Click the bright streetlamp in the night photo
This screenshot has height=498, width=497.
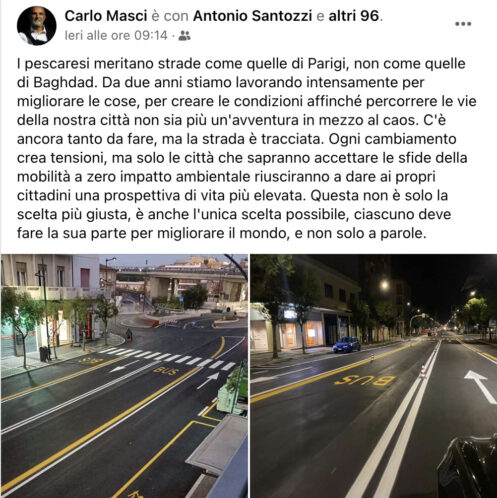click(x=385, y=285)
